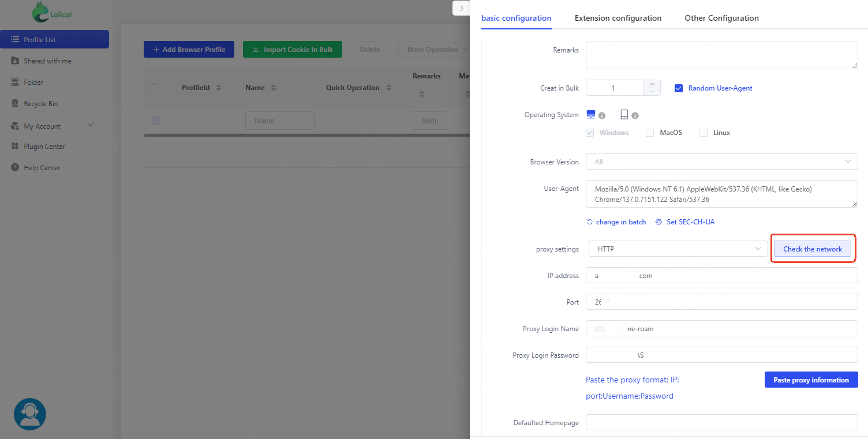Expand the proxy settings HTTP dropdown
Screen dimensions: 868x439
pos(678,249)
